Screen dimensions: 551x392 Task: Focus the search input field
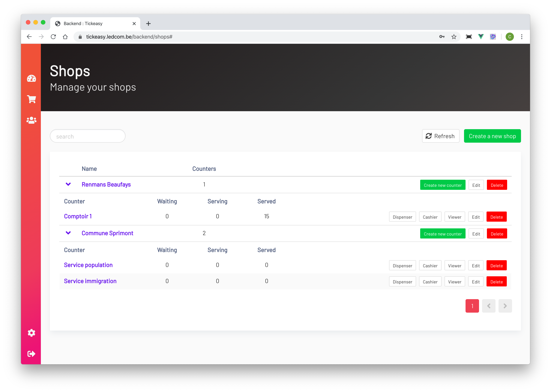tap(88, 136)
